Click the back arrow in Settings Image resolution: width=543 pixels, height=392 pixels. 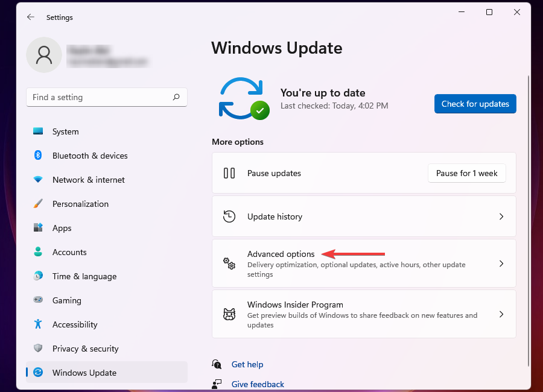pos(31,17)
